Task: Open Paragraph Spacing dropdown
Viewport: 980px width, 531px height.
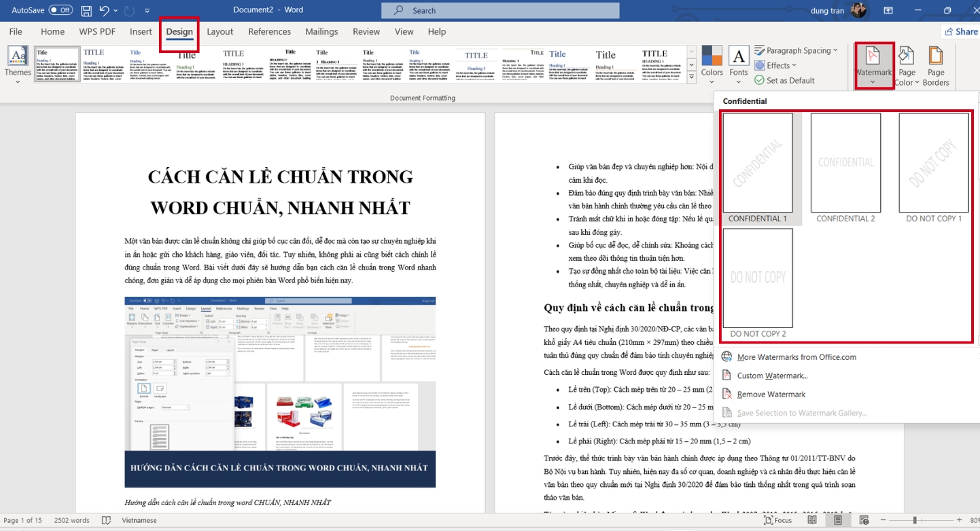Action: 796,50
